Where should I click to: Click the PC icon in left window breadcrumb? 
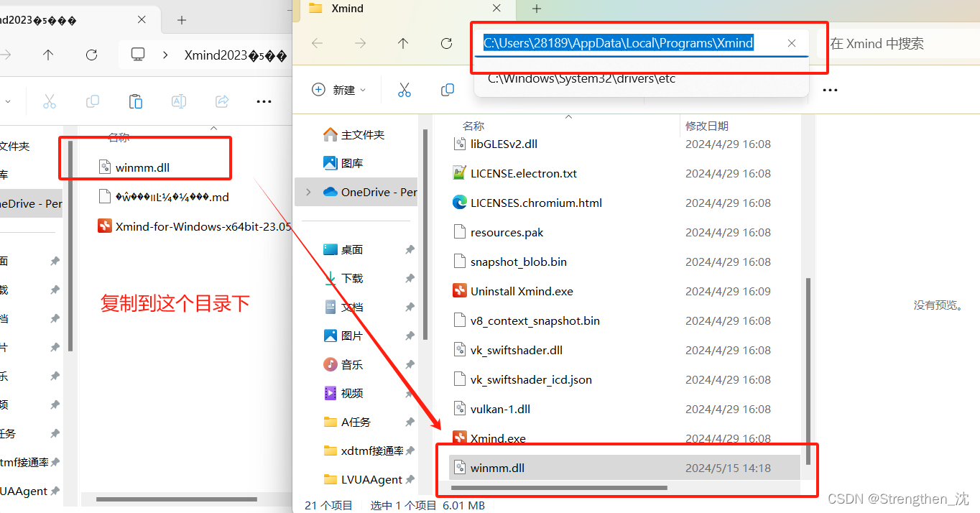pos(138,55)
